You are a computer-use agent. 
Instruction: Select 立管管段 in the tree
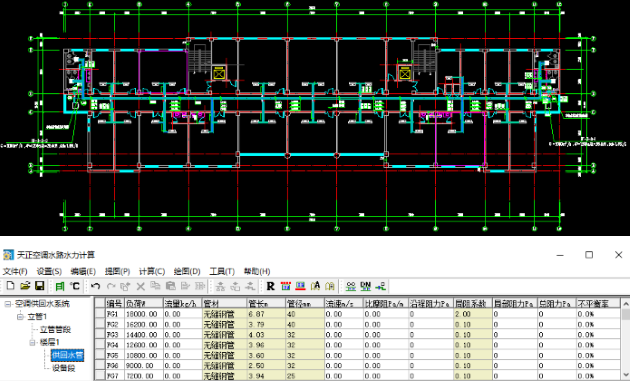pos(55,330)
